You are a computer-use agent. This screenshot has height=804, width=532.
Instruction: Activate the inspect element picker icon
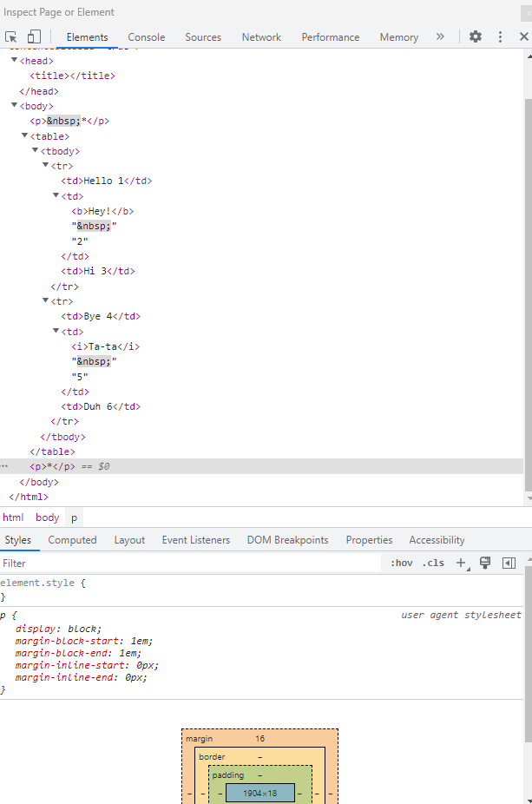point(10,37)
